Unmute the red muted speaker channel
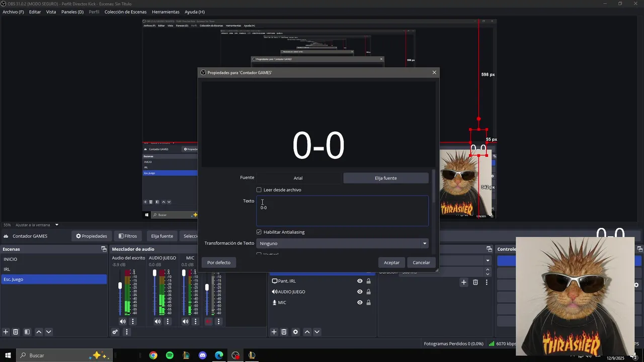644x362 pixels. tap(208, 321)
